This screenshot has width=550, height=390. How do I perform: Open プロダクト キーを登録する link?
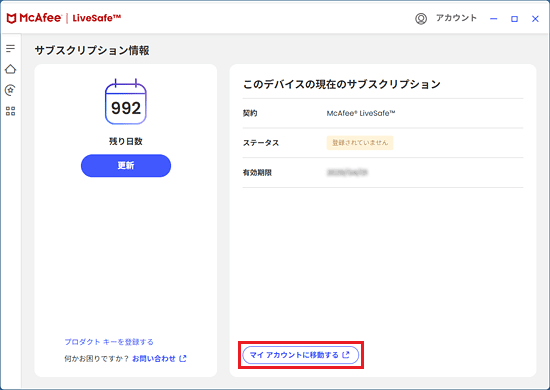109,342
